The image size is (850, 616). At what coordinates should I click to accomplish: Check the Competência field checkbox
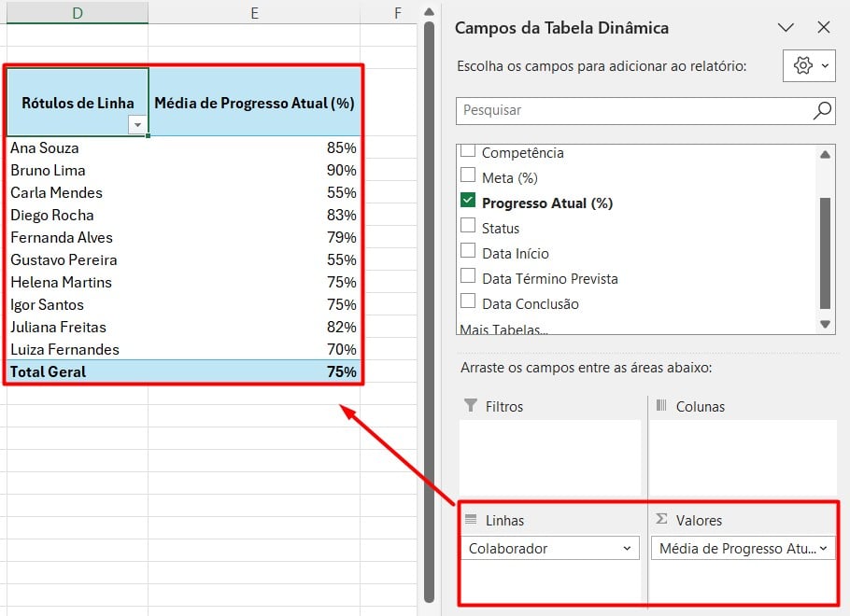[467, 151]
